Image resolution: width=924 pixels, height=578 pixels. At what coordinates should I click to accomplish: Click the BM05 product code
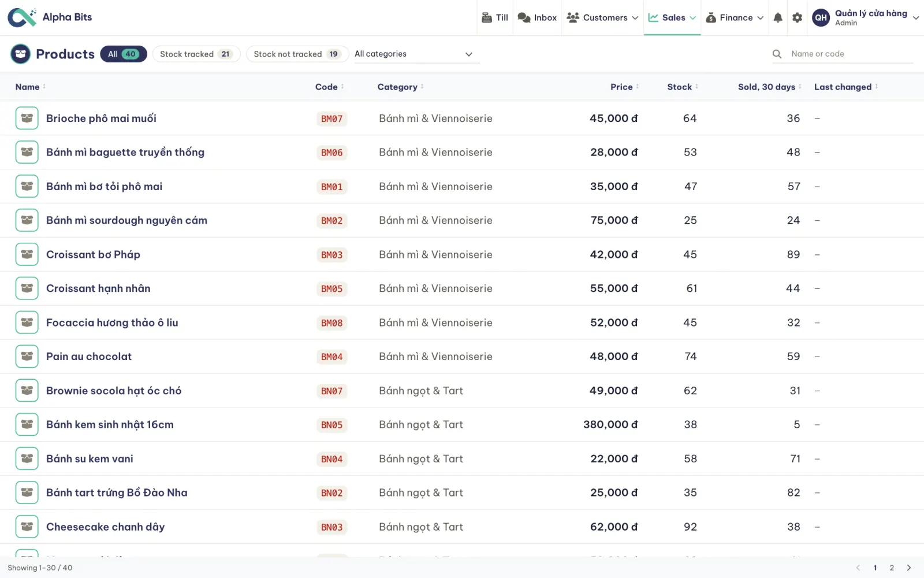(x=332, y=288)
